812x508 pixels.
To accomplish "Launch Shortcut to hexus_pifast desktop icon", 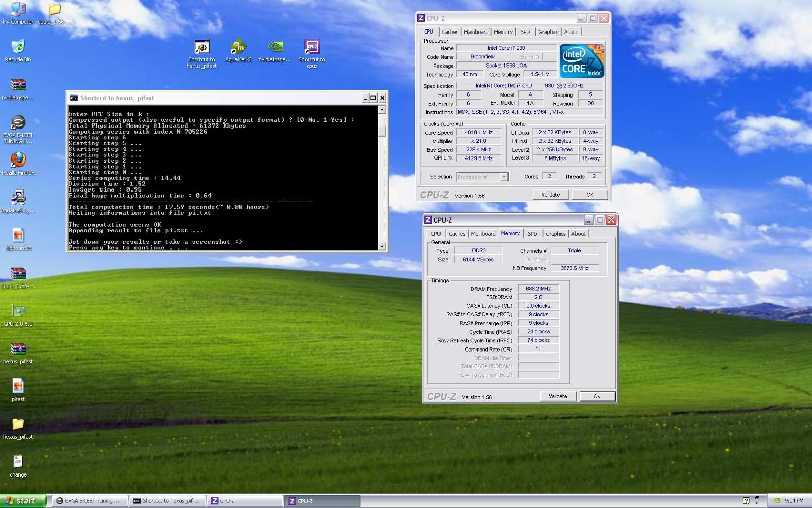I will (201, 54).
